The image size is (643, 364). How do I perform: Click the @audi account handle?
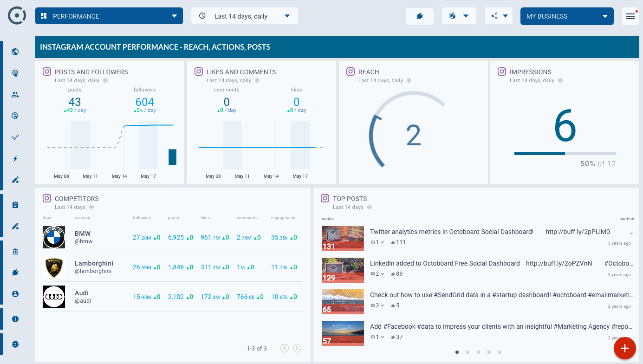pos(83,301)
